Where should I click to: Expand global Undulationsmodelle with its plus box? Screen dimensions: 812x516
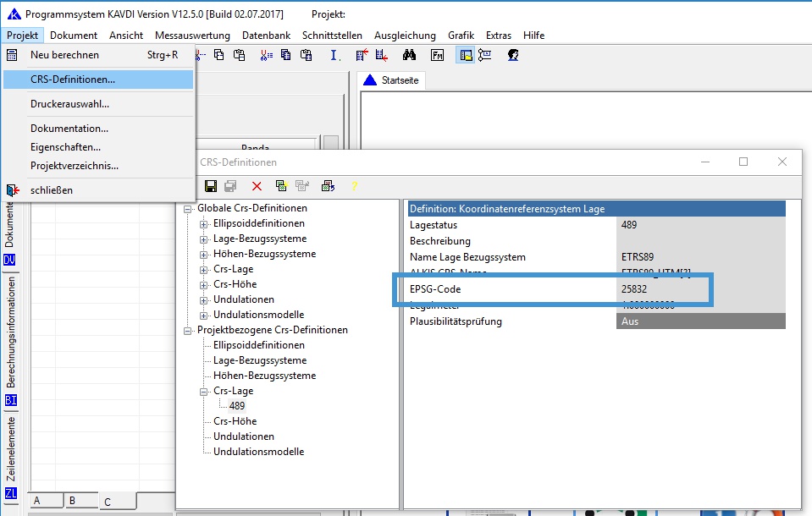click(x=203, y=316)
